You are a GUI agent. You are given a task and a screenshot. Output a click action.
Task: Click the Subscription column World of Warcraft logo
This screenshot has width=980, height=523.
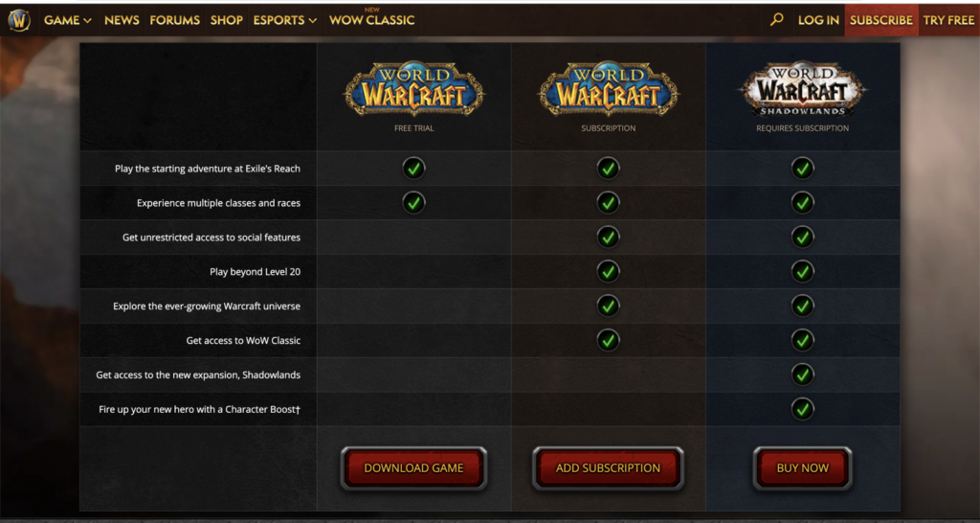[608, 88]
